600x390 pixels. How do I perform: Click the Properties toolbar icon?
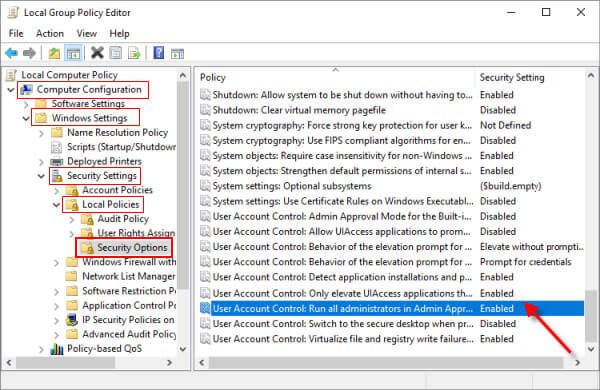(116, 53)
